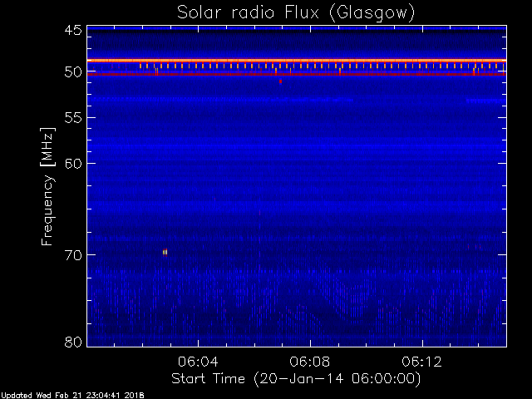Select the 55 MHz tick label
Viewport: 532px width, 399px height.
(x=71, y=118)
